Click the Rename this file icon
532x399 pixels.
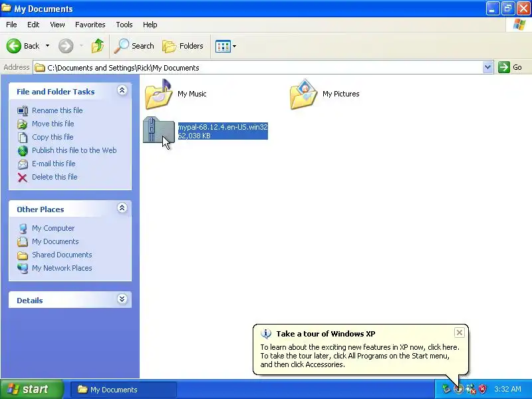[x=23, y=110]
